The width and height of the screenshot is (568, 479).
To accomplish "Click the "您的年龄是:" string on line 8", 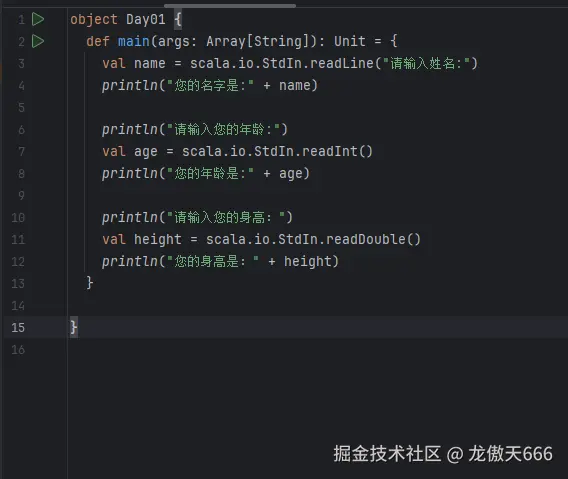I will pos(210,173).
